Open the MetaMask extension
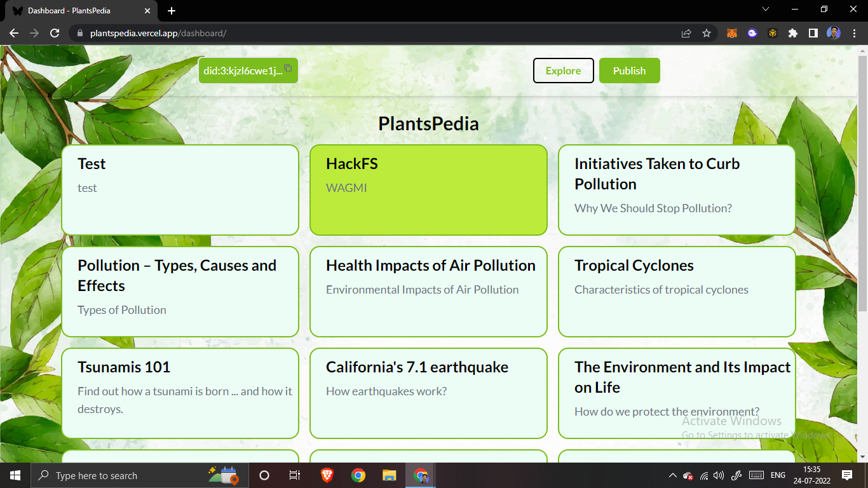 (731, 33)
